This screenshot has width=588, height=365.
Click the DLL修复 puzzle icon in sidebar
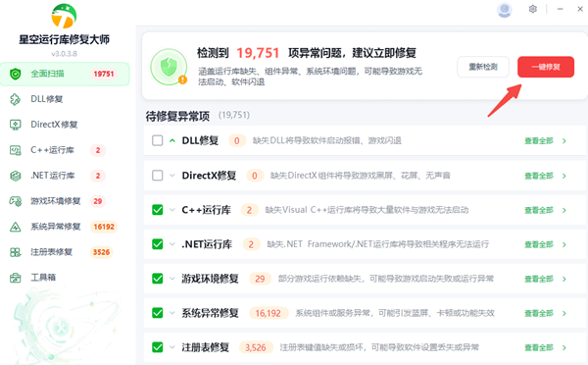tap(15, 99)
